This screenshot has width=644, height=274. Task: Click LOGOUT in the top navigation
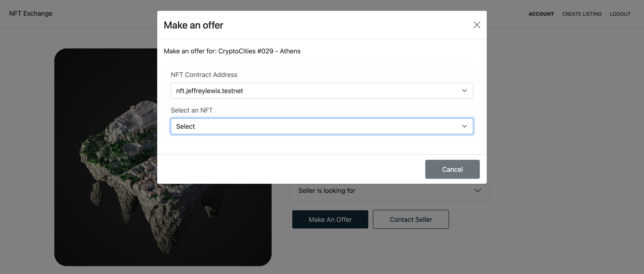click(x=620, y=14)
